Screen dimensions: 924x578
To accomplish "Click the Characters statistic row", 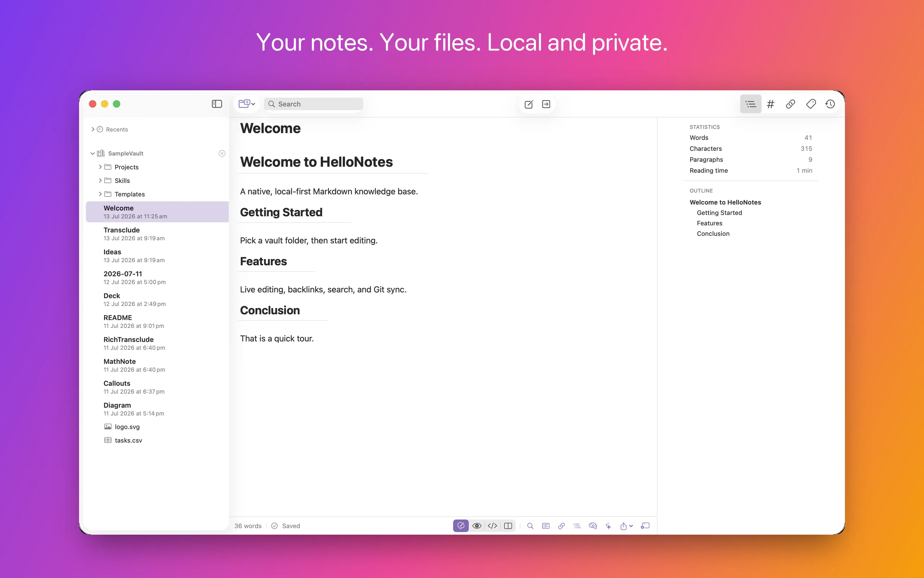I will tap(751, 149).
